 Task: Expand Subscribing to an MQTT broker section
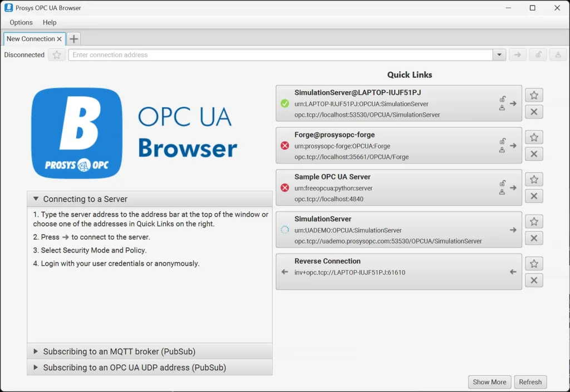36,351
